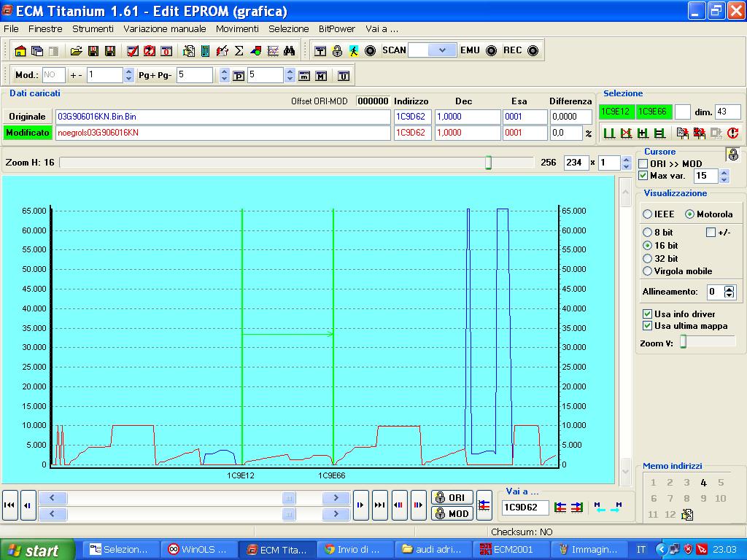Click the graph chart toolbar icon
Screen dimensions: 747x560
point(273,50)
